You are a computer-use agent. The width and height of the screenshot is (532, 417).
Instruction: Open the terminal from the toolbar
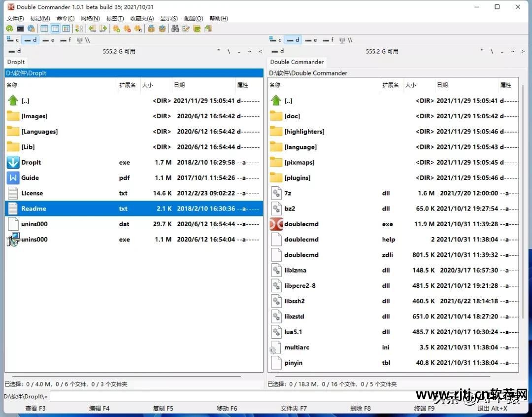click(20, 29)
